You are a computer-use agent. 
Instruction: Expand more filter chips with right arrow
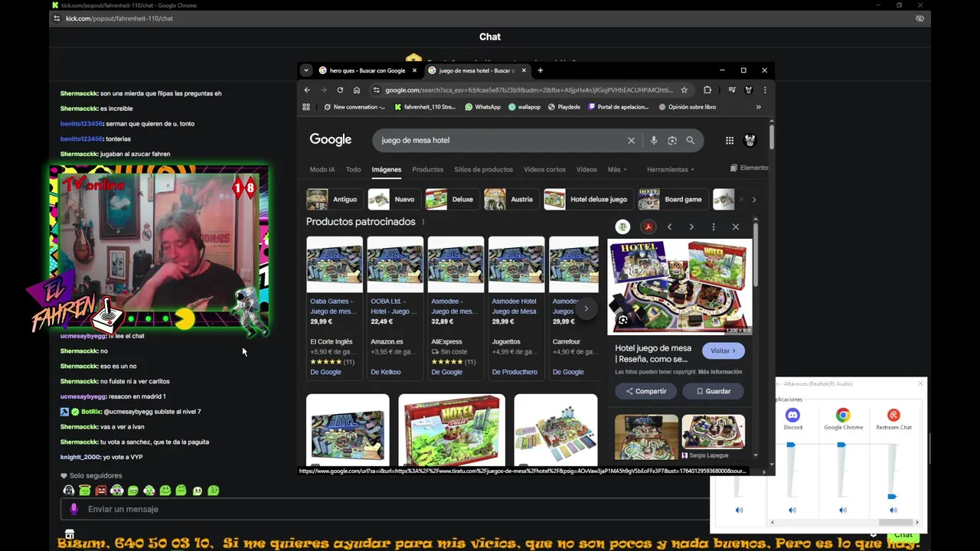click(x=753, y=200)
